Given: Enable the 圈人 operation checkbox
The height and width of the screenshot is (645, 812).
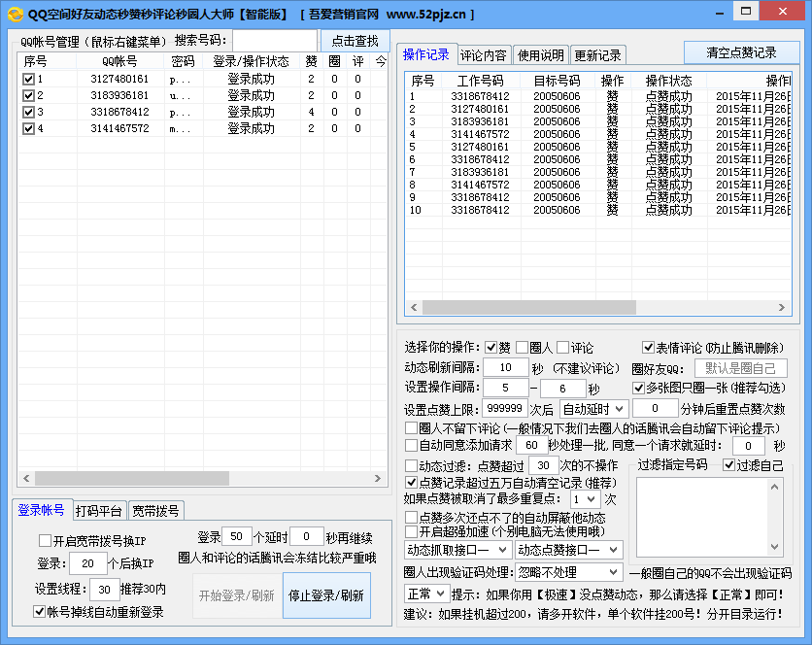Looking at the screenshot, I should point(523,348).
